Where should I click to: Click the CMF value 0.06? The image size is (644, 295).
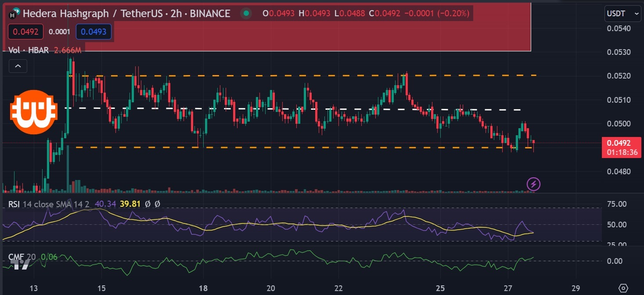tap(49, 257)
